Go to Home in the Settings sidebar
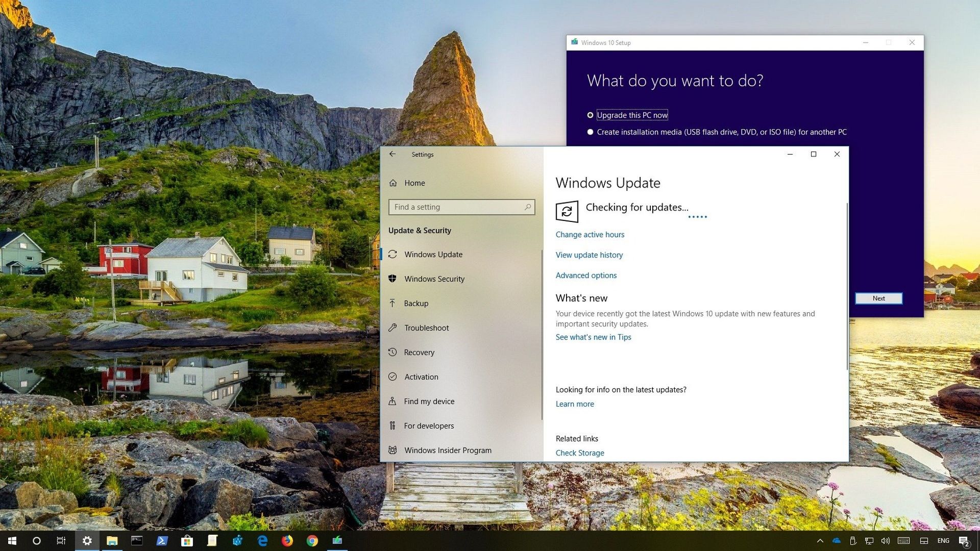The image size is (980, 551). (x=414, y=183)
